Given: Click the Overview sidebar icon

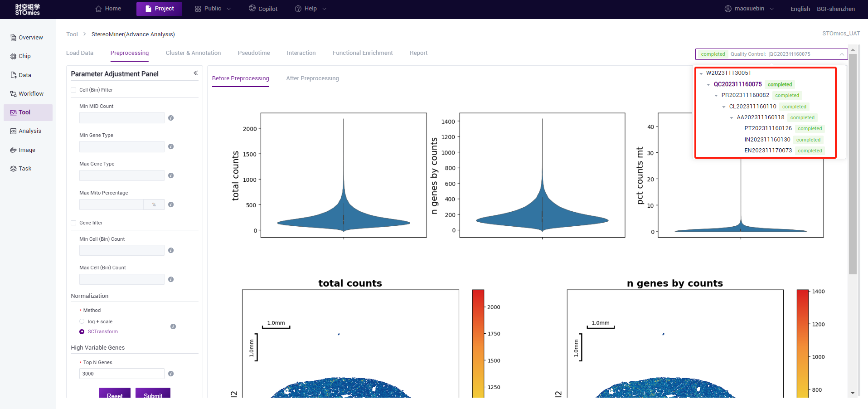Looking at the screenshot, I should [14, 38].
